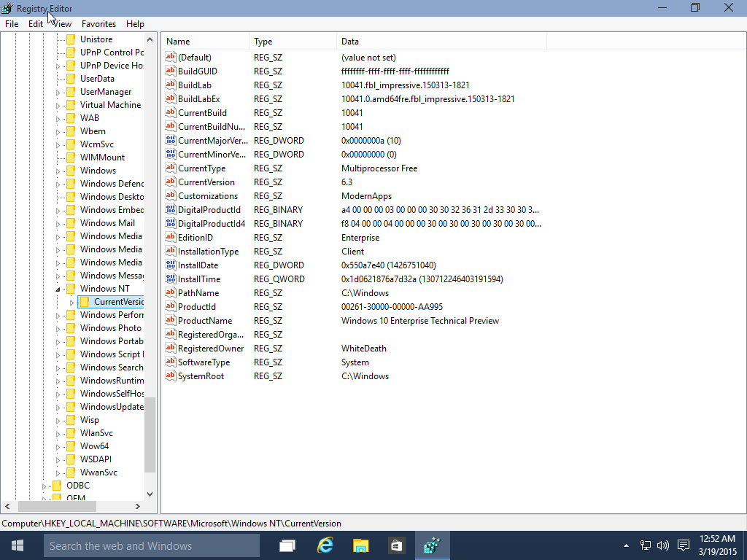Click the RegisteredOwner string value icon
The image size is (747, 560).
[171, 348]
